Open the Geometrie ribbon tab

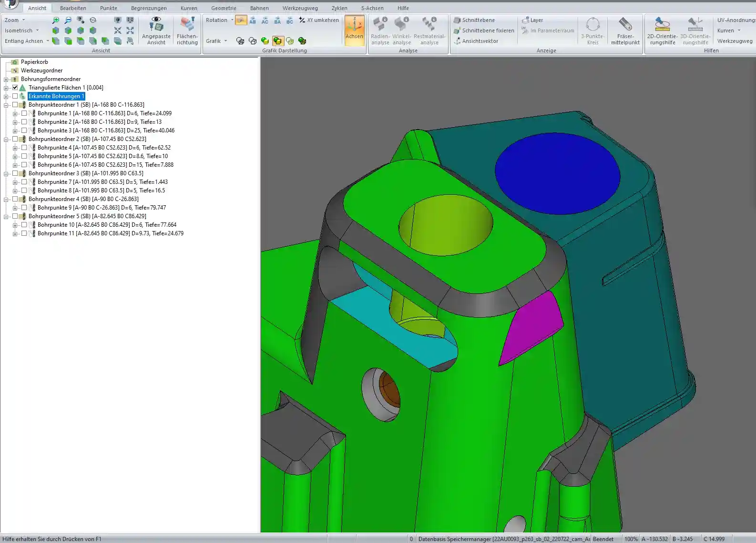pyautogui.click(x=224, y=8)
